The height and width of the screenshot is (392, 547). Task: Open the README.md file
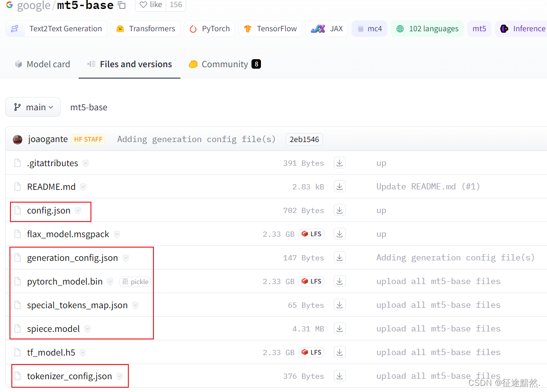pyautogui.click(x=51, y=187)
